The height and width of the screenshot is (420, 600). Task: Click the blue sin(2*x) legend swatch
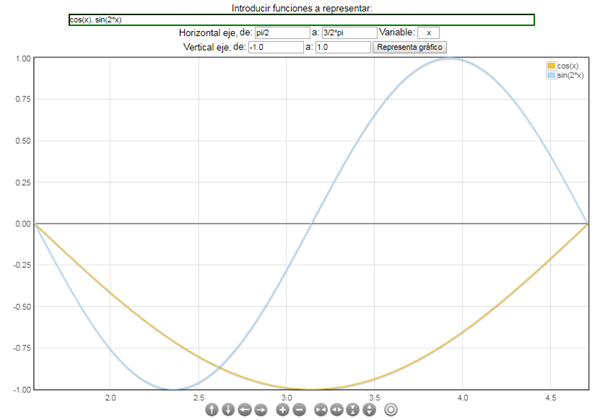[551, 75]
